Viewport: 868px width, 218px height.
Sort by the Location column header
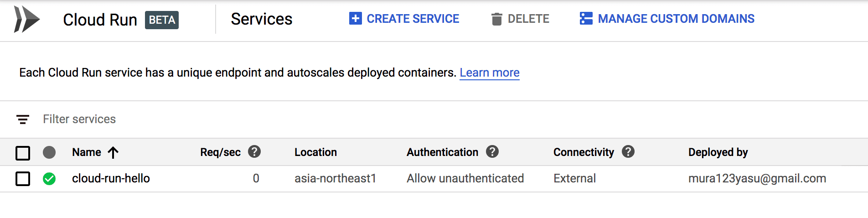315,152
